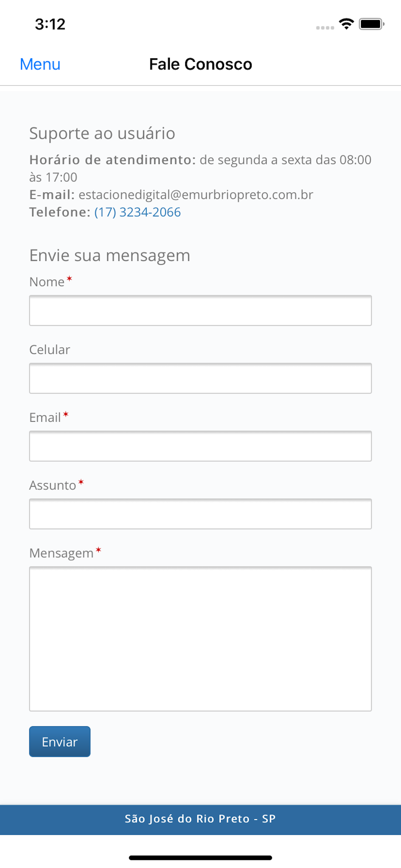Tap the estacionedigital email address text

click(x=196, y=195)
